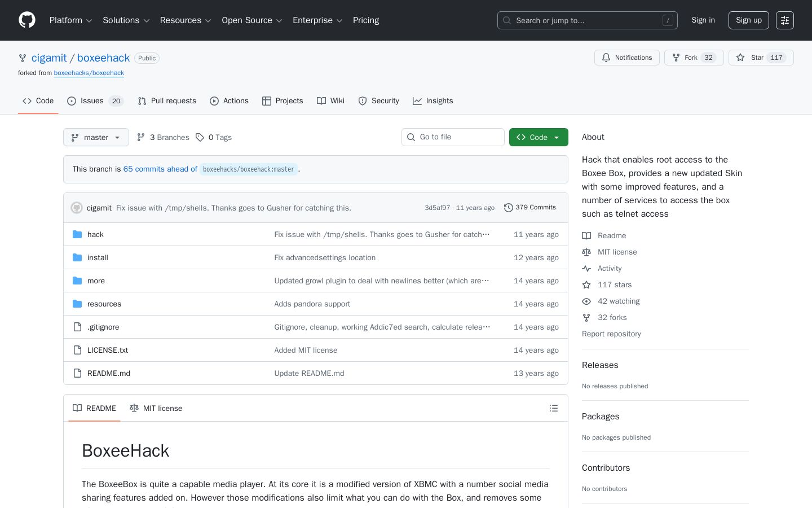Open the appearance settings icon button
This screenshot has height=508, width=812.
[x=785, y=20]
